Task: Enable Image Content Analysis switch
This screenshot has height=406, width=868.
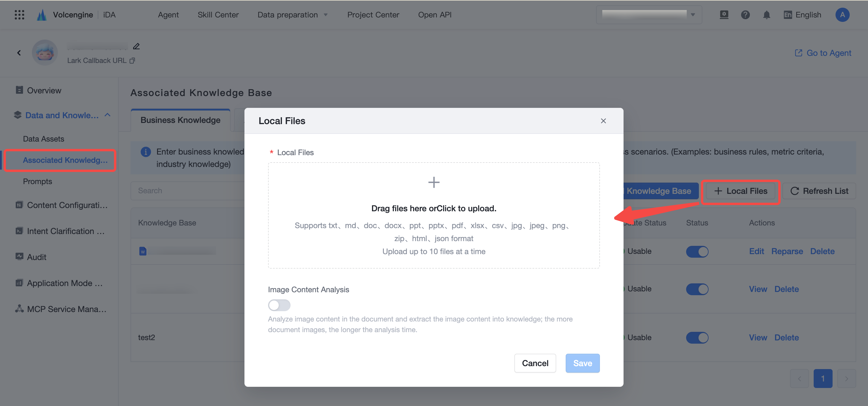Action: [x=279, y=305]
